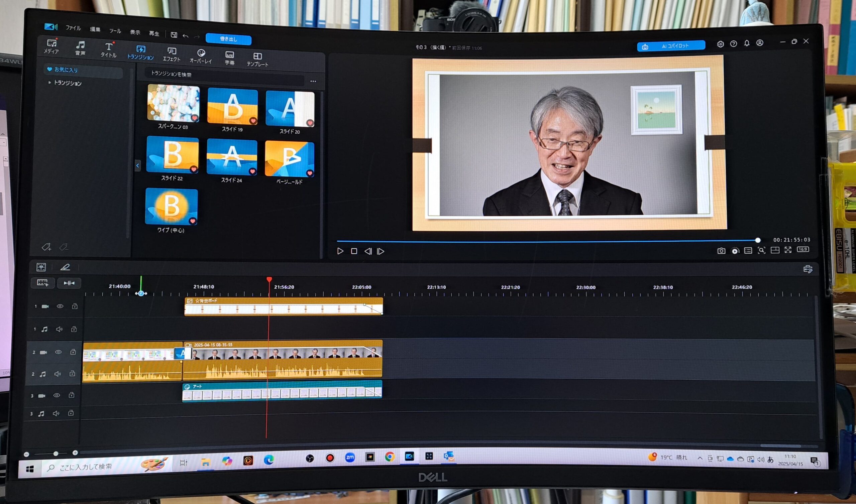Open the preview aspect ratio 16:9 dropdown
Image resolution: width=856 pixels, height=504 pixels.
(x=803, y=249)
